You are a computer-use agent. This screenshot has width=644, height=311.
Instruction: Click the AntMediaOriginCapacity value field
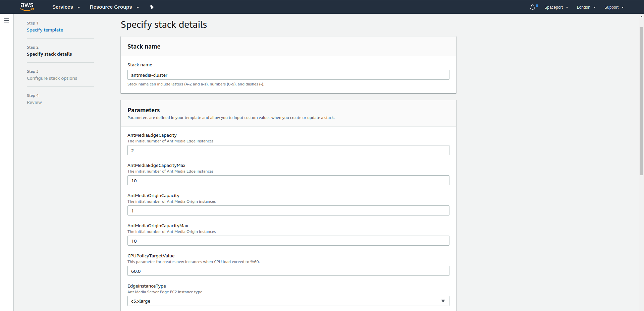click(x=288, y=210)
